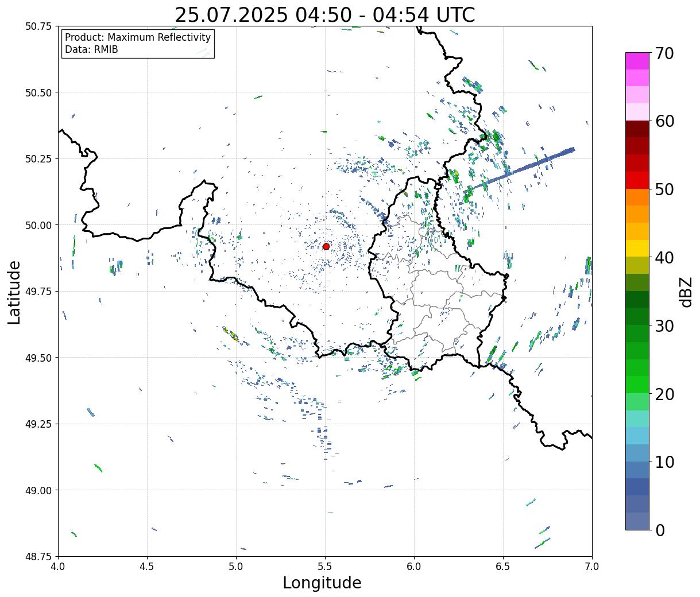The image size is (700, 597).
Task: Click the colorbar tick label 20
Action: click(664, 394)
